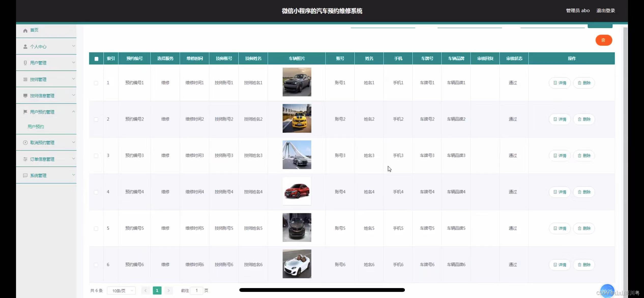Open the 用户预约 submenu item

tap(36, 127)
